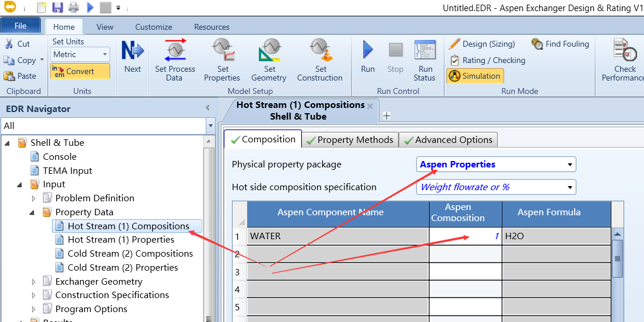Screen dimensions: 644x322
Task: Click the Find Fouling button
Action: [x=560, y=44]
